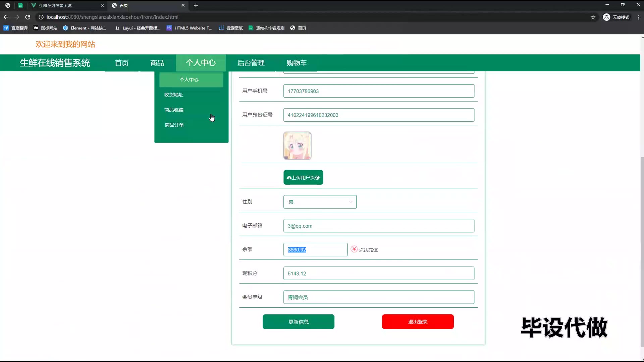Open 购物车 in the navigation bar
644x362 pixels.
[x=297, y=63]
